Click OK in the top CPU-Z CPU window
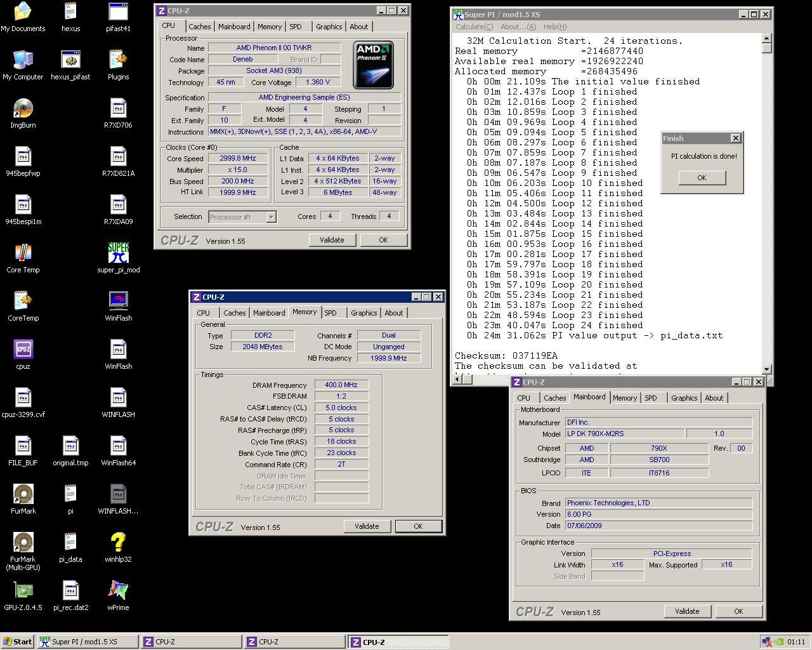This screenshot has width=812, height=650. (383, 240)
